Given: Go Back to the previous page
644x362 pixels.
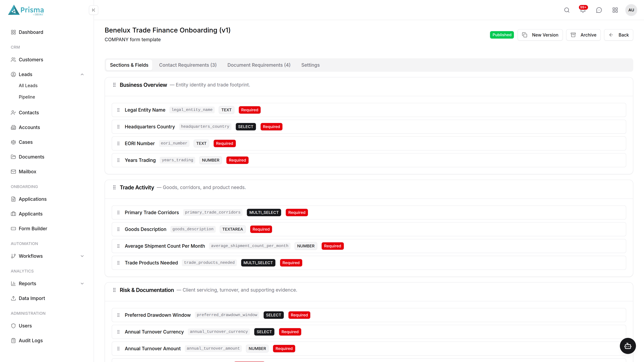Looking at the screenshot, I should [619, 35].
